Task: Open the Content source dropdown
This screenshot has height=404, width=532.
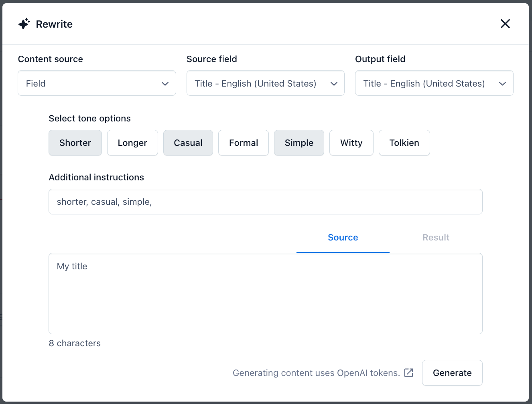Action: click(x=97, y=83)
